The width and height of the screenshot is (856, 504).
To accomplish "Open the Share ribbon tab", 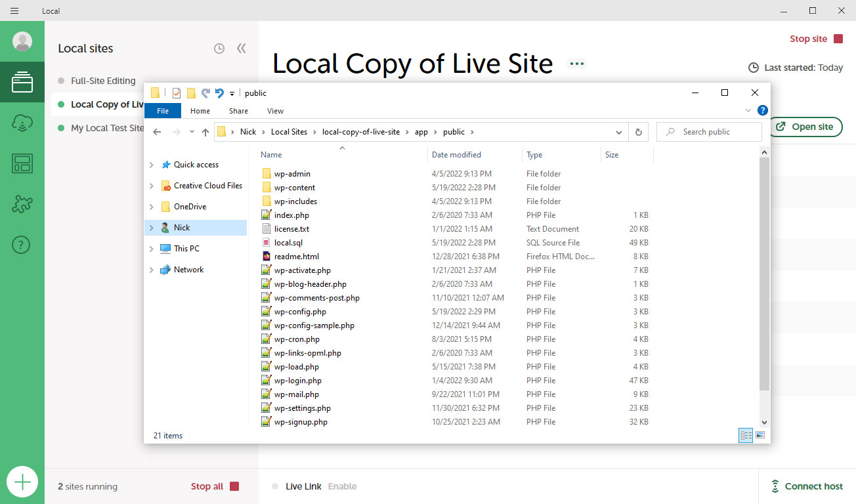I will click(x=238, y=111).
